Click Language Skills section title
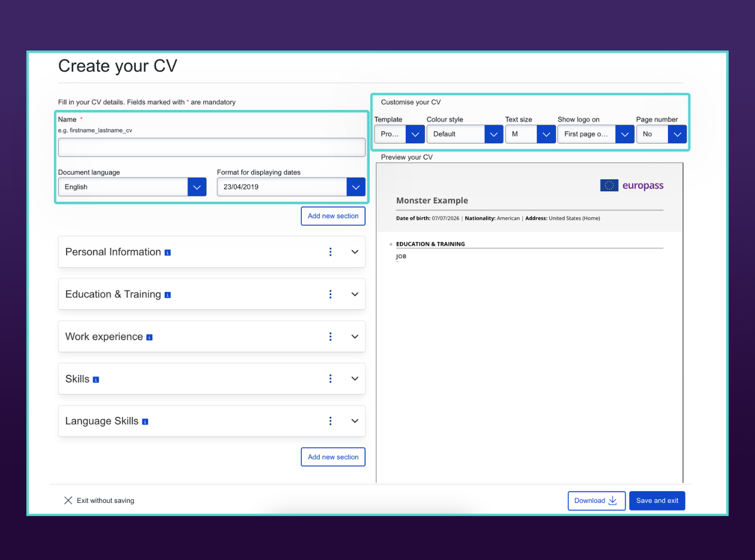The width and height of the screenshot is (755, 560). tap(102, 421)
